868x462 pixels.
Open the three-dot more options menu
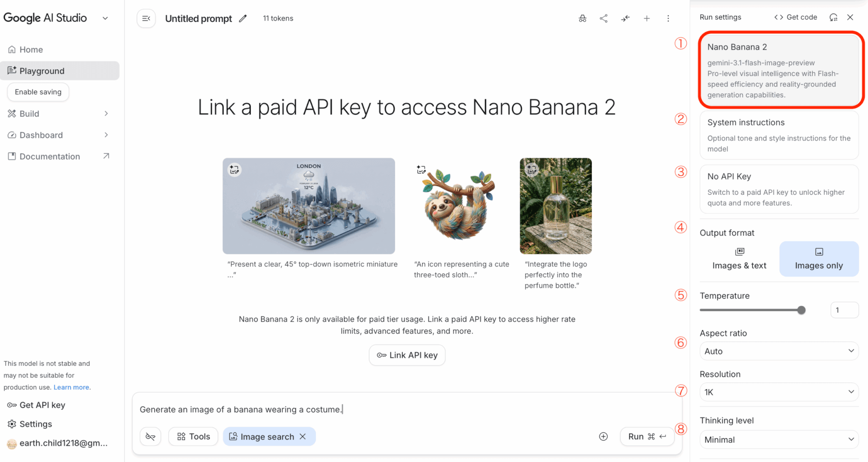(668, 19)
